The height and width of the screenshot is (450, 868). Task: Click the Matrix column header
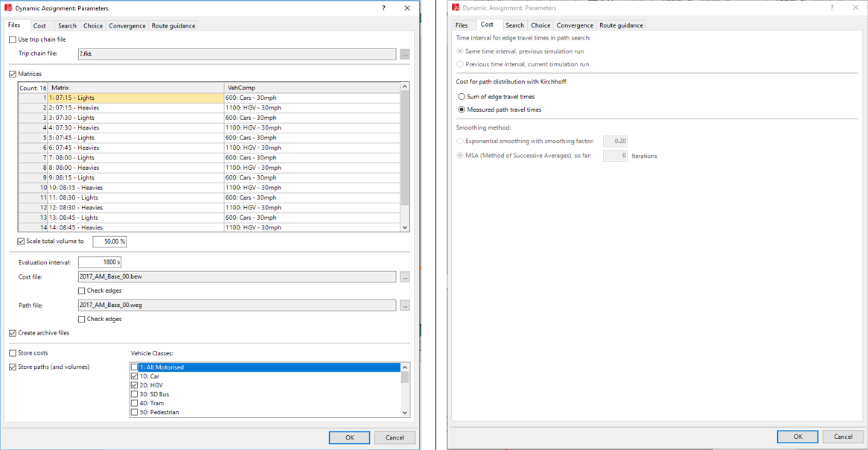coord(135,87)
